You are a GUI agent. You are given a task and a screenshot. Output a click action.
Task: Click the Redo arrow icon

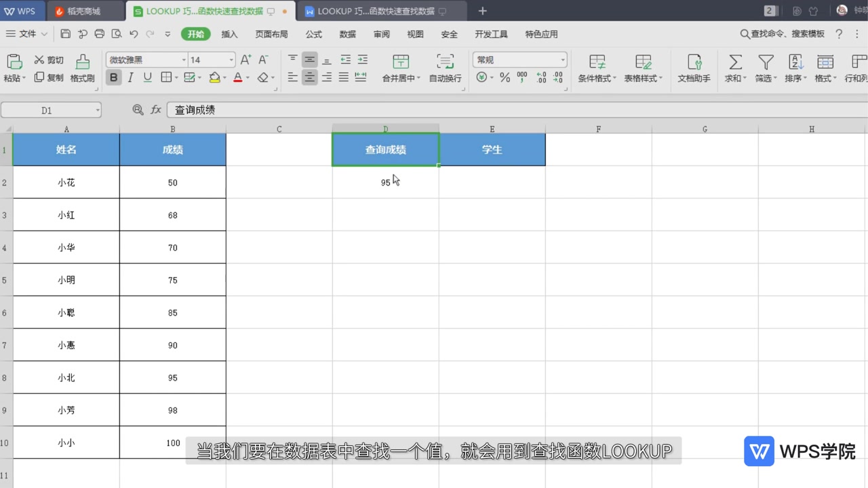(x=150, y=34)
